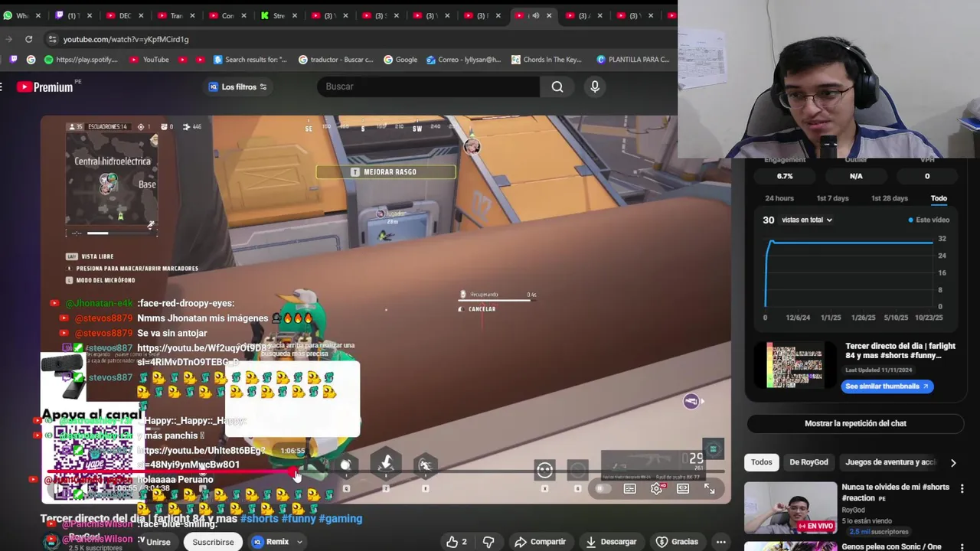The width and height of the screenshot is (980, 551).
Task: Open the traductor bookmark
Action: pos(336,60)
